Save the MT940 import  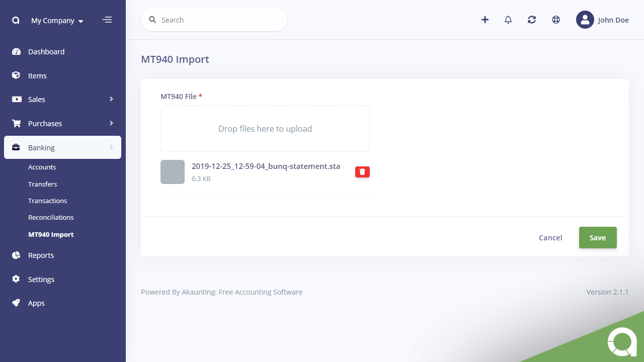[x=598, y=237]
